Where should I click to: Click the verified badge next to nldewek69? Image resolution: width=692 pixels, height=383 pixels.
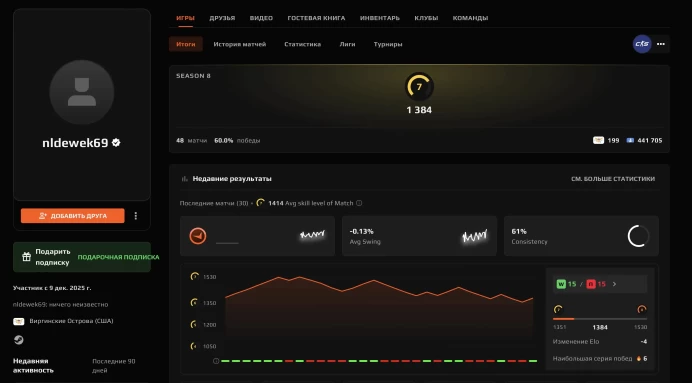116,143
